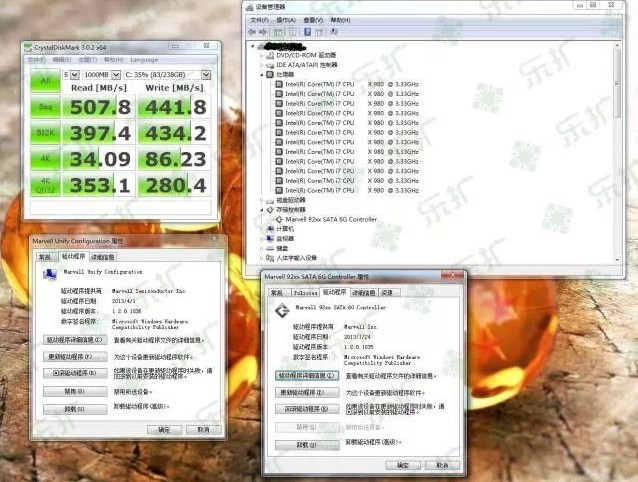
Task: Click the 86.23 4K write result
Action: pyautogui.click(x=174, y=159)
